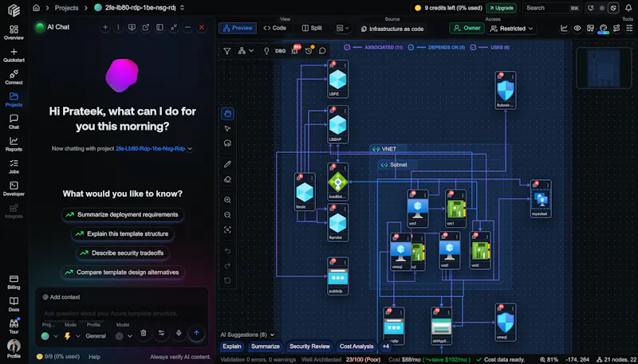The image size is (638, 364).
Task: Expand the chatting-with-project dropdown chevron
Action: (x=190, y=149)
